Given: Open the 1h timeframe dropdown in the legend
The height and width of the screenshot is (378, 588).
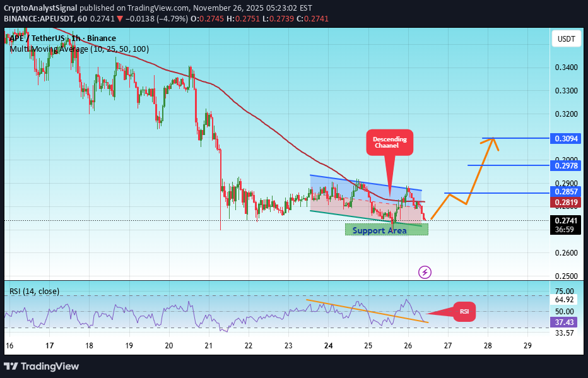Looking at the screenshot, I should click(x=75, y=38).
